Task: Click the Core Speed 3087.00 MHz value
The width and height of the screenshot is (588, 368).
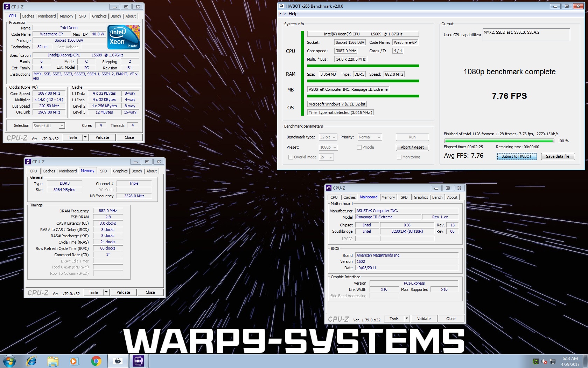Action: click(x=49, y=93)
